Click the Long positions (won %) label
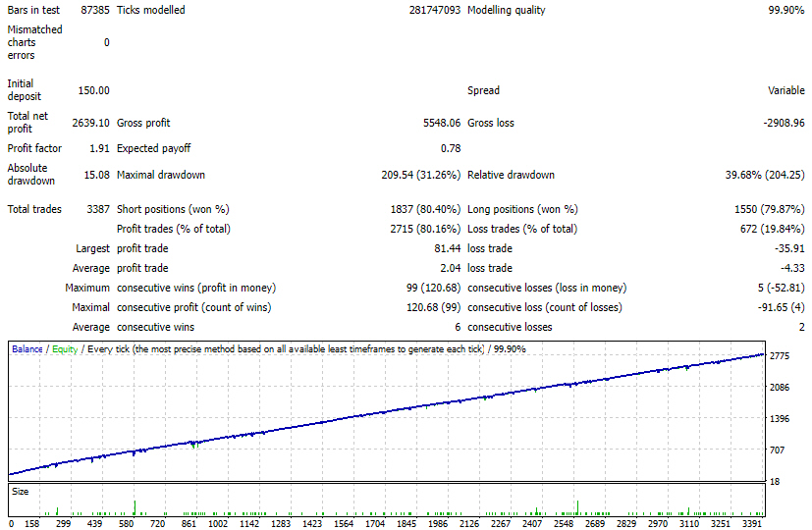This screenshot has height=530, width=812. 522,209
